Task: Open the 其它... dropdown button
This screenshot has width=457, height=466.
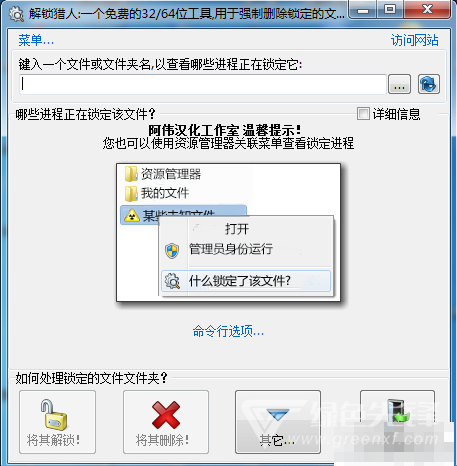Action: click(278, 422)
